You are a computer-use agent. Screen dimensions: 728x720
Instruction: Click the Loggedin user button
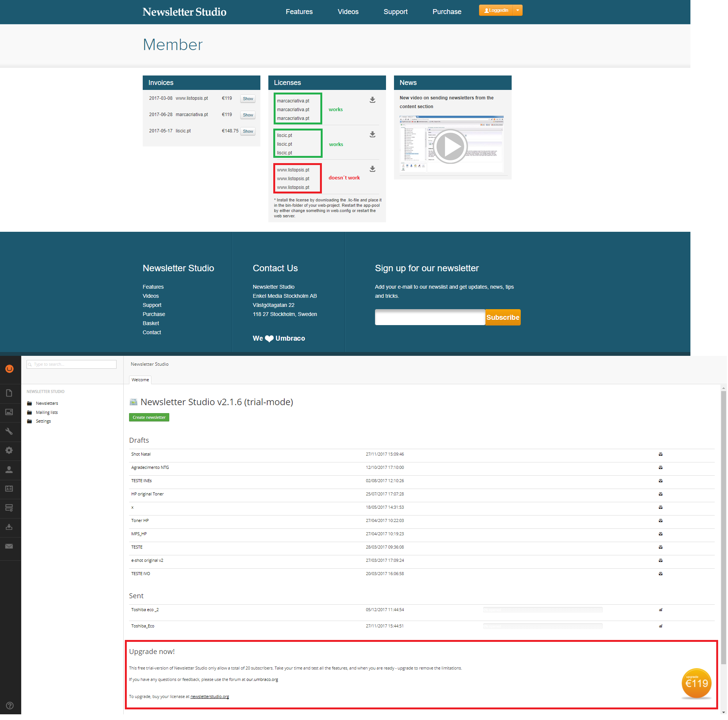tap(496, 10)
